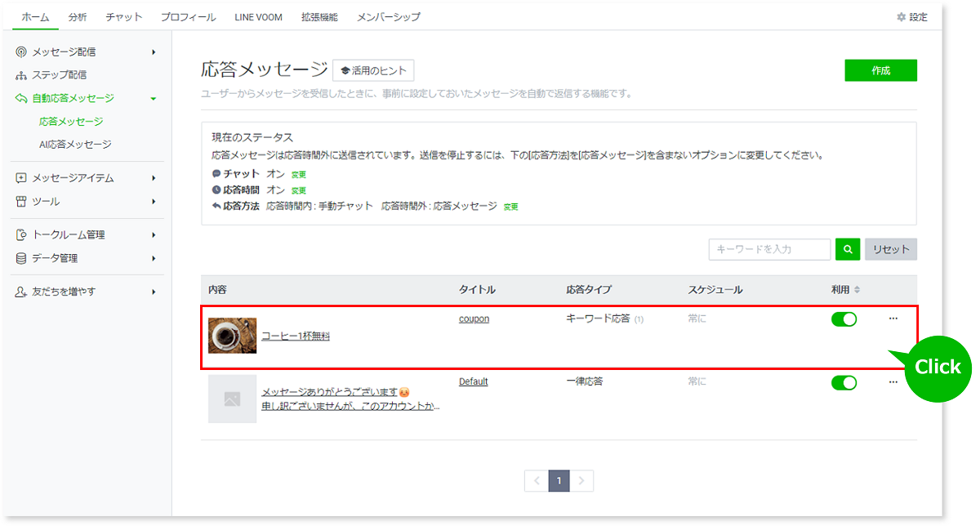Disable the coupon response toggle
Screen dimensions: 980x526
pyautogui.click(x=844, y=319)
